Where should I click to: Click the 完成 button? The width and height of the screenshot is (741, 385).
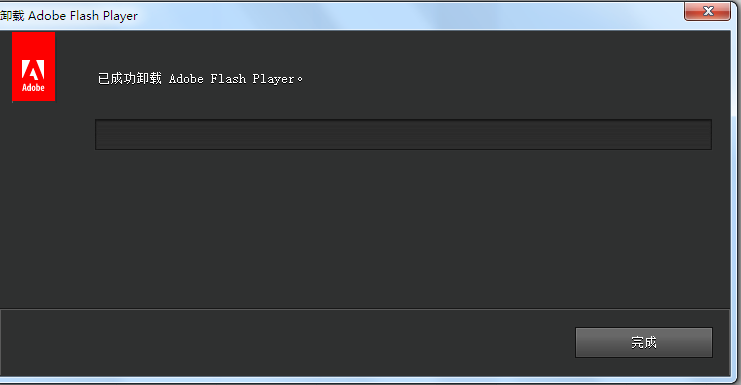pyautogui.click(x=644, y=342)
